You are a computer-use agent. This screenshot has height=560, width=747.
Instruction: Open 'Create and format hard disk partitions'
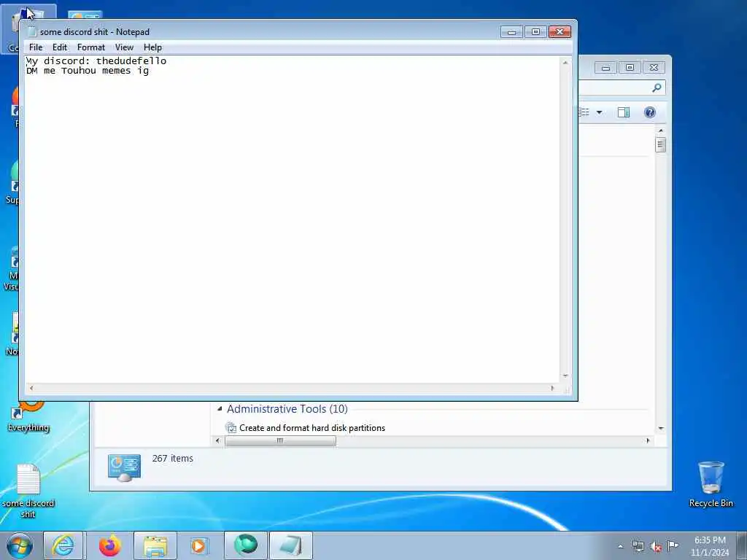click(312, 428)
